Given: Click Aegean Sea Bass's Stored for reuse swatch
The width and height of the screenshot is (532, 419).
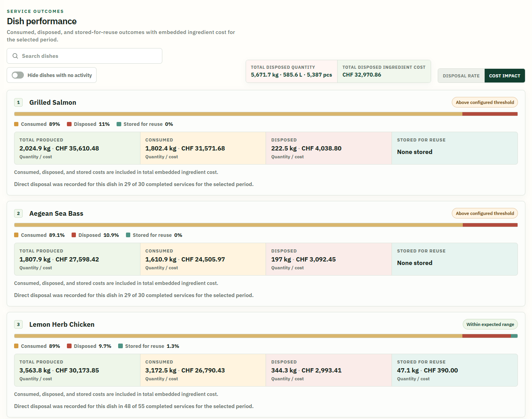Looking at the screenshot, I should [x=128, y=235].
